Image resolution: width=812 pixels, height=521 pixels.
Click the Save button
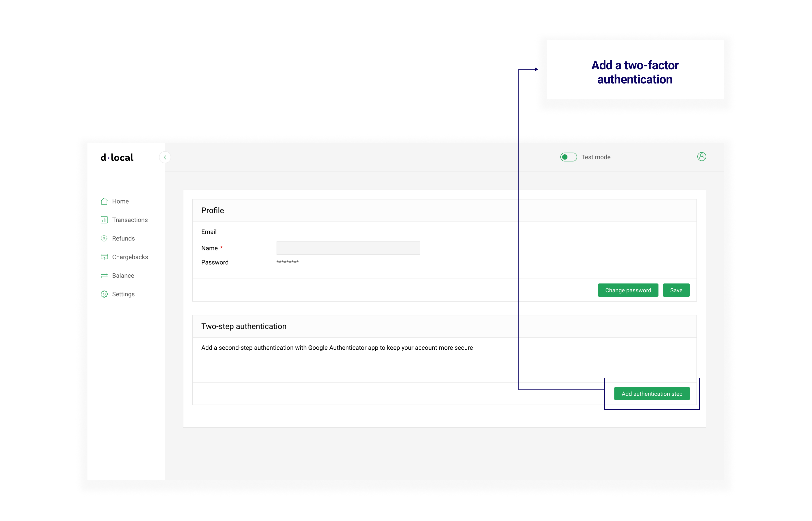pos(676,290)
